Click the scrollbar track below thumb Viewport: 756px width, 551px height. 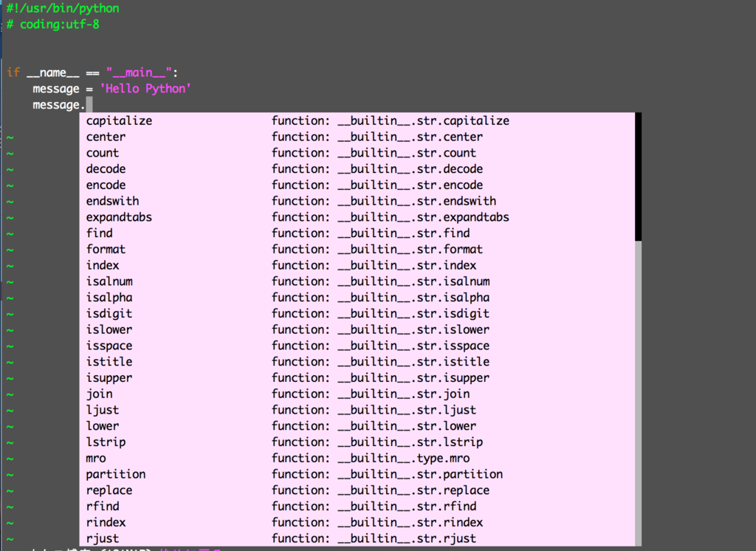(x=639, y=394)
